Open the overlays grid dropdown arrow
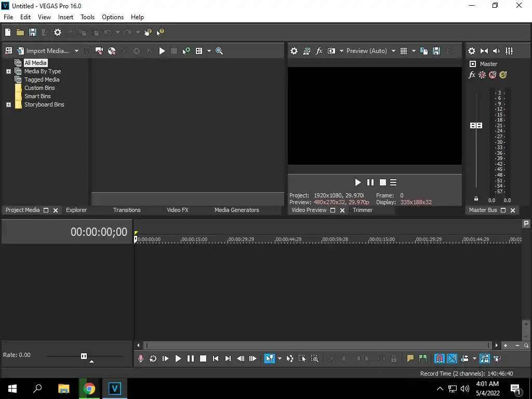 coord(414,51)
